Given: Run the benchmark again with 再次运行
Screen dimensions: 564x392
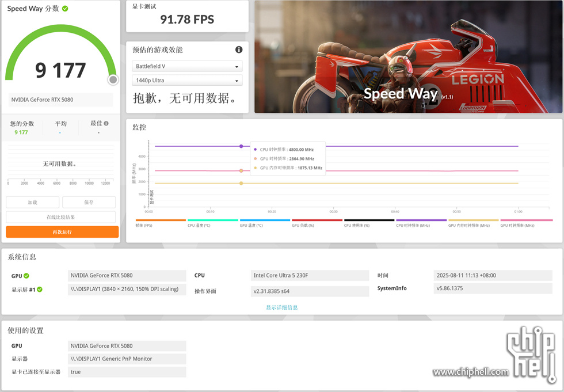Looking at the screenshot, I should tap(62, 232).
